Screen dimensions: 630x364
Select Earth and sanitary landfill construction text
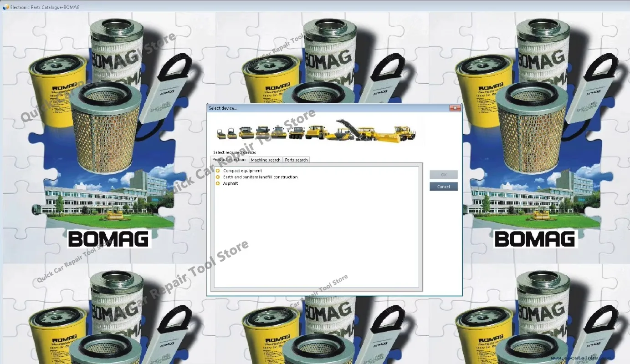click(x=260, y=177)
